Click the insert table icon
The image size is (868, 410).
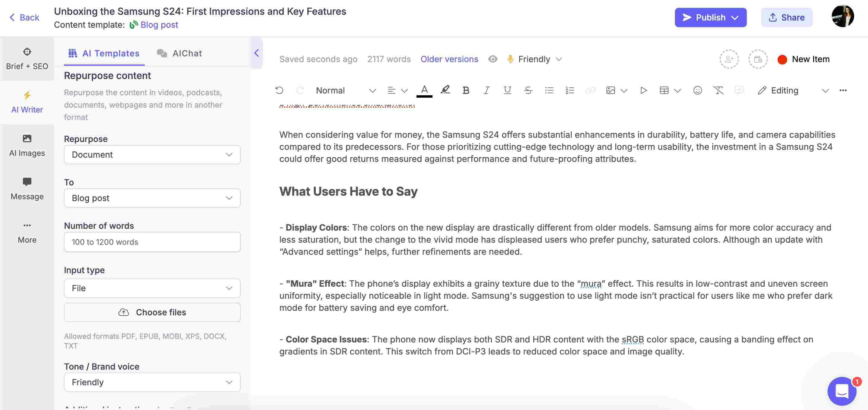(664, 90)
